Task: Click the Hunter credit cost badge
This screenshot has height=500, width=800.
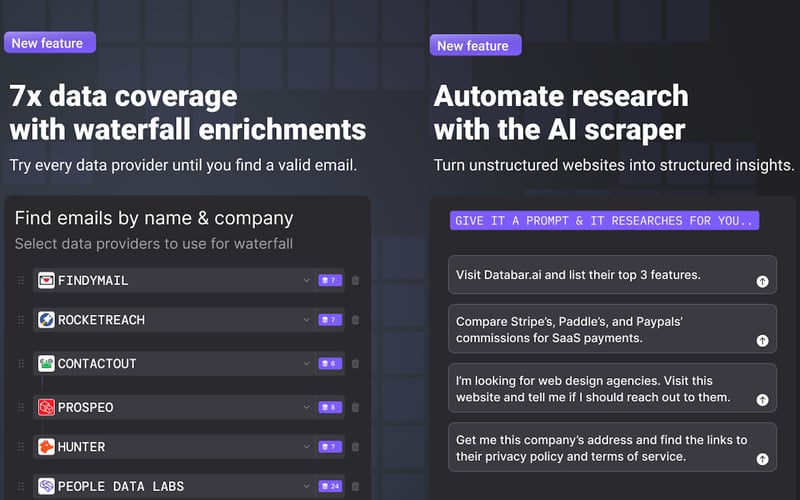Action: point(330,447)
